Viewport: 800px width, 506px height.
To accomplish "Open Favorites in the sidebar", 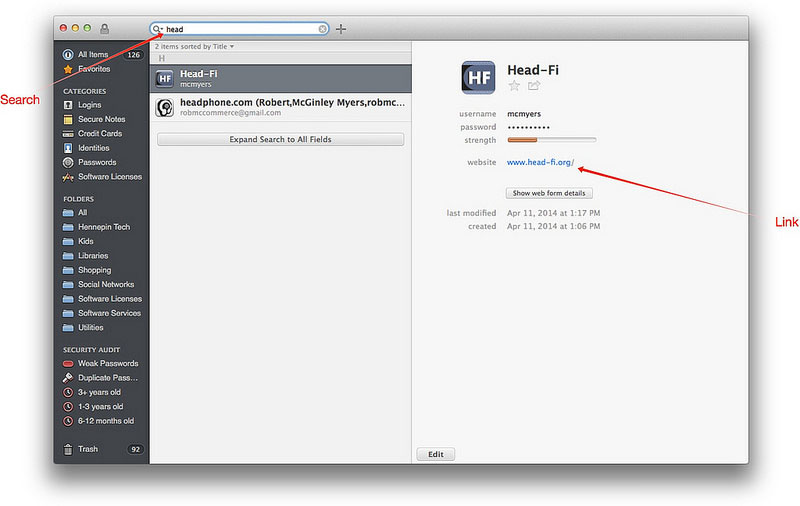I will (94, 69).
